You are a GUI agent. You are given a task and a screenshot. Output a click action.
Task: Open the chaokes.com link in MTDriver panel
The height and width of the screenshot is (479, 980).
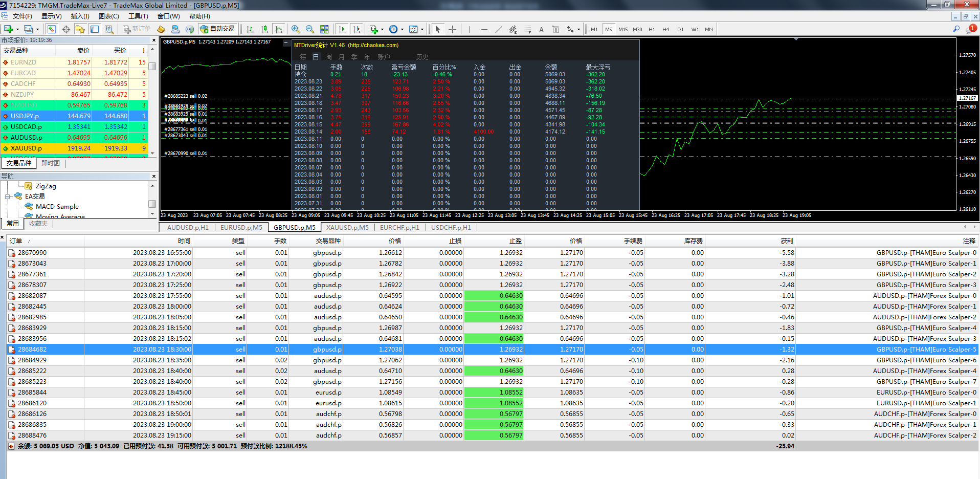373,46
